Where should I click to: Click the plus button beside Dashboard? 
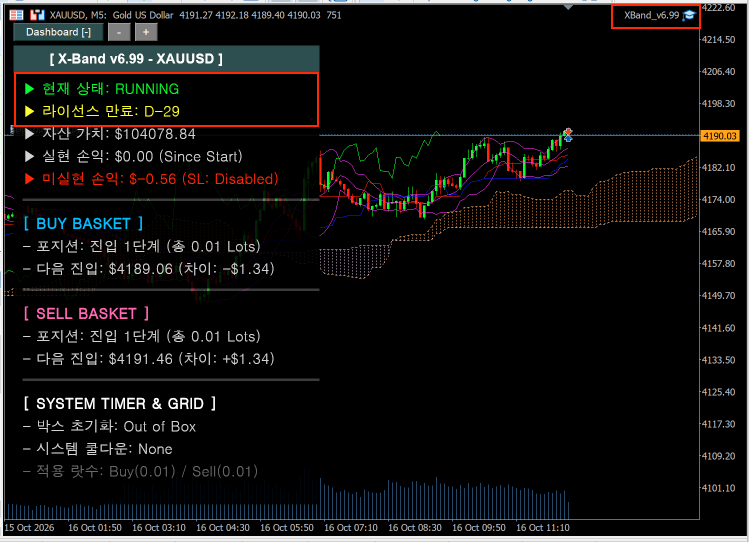coord(146,32)
